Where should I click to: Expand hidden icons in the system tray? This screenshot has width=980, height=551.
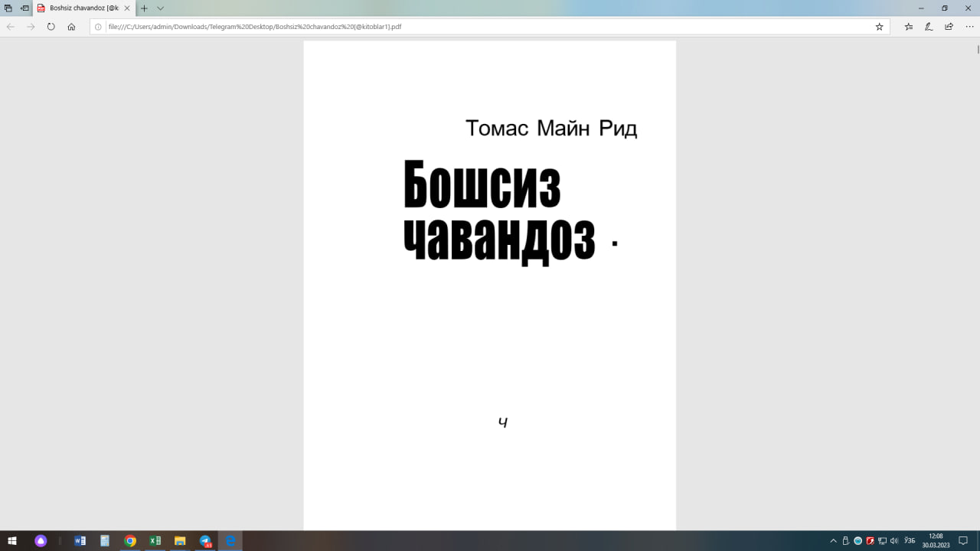coord(834,541)
